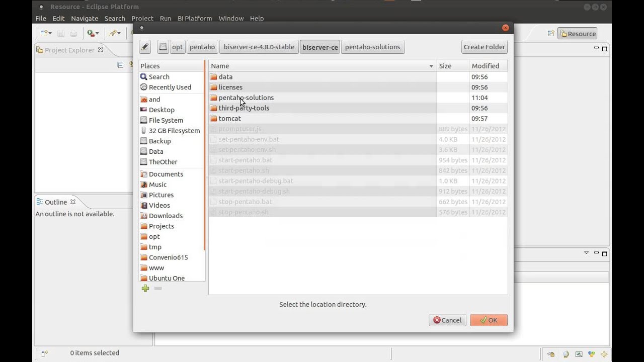
Task: Click the opt path breadcrumb button
Action: click(x=178, y=47)
